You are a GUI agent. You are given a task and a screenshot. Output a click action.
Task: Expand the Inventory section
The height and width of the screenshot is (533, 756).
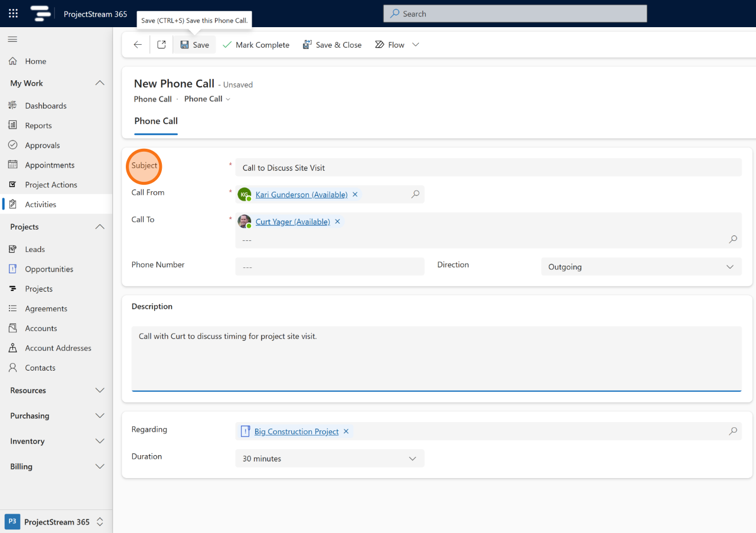click(x=100, y=442)
